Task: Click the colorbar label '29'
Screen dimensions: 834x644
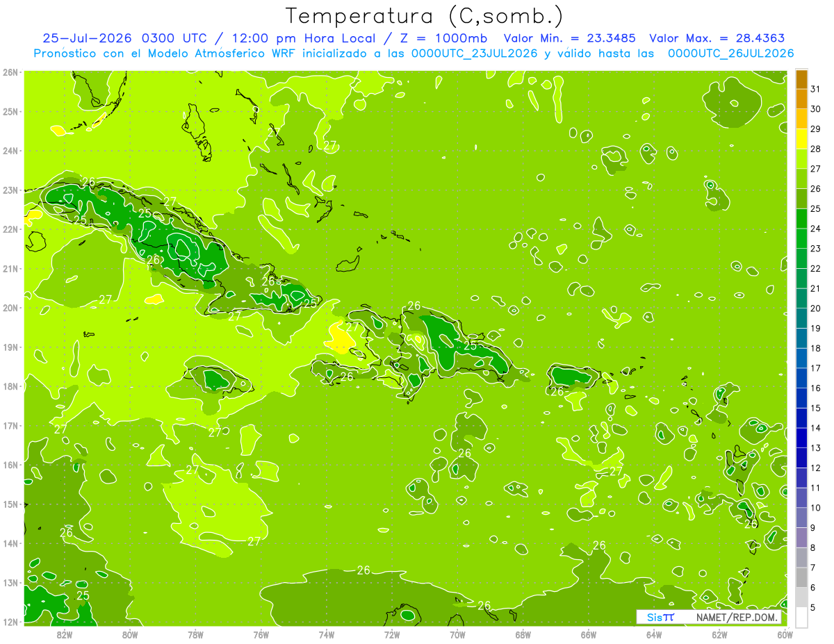Action: [x=816, y=129]
